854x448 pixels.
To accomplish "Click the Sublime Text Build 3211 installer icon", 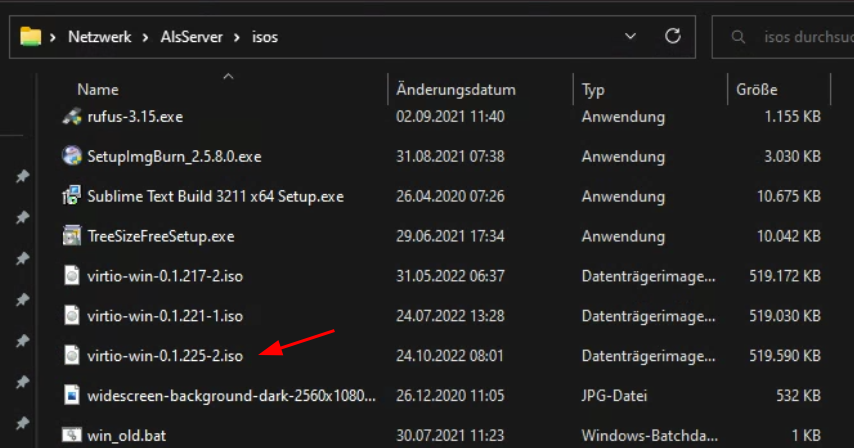I will 71,196.
